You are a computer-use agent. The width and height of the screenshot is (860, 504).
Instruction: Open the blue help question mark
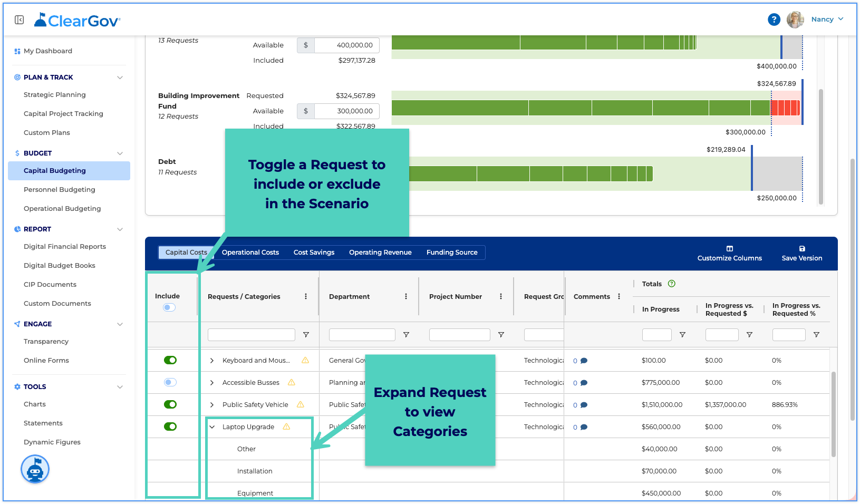tap(774, 20)
